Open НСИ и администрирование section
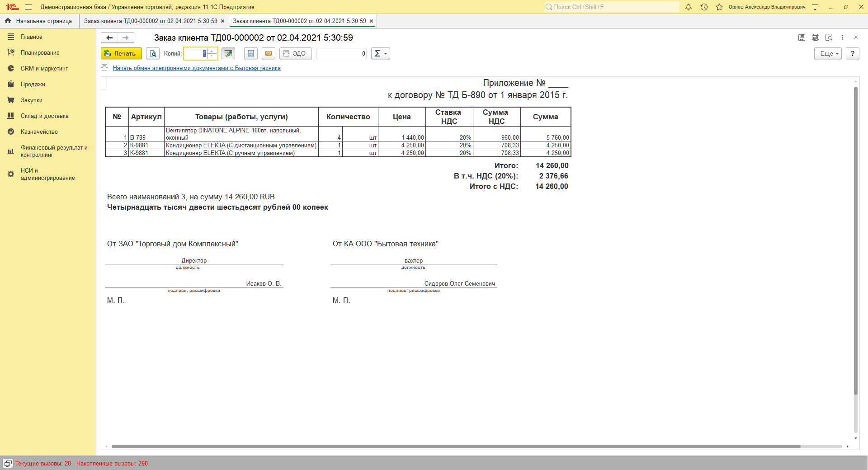Viewport: 868px width, 470px height. [x=47, y=174]
